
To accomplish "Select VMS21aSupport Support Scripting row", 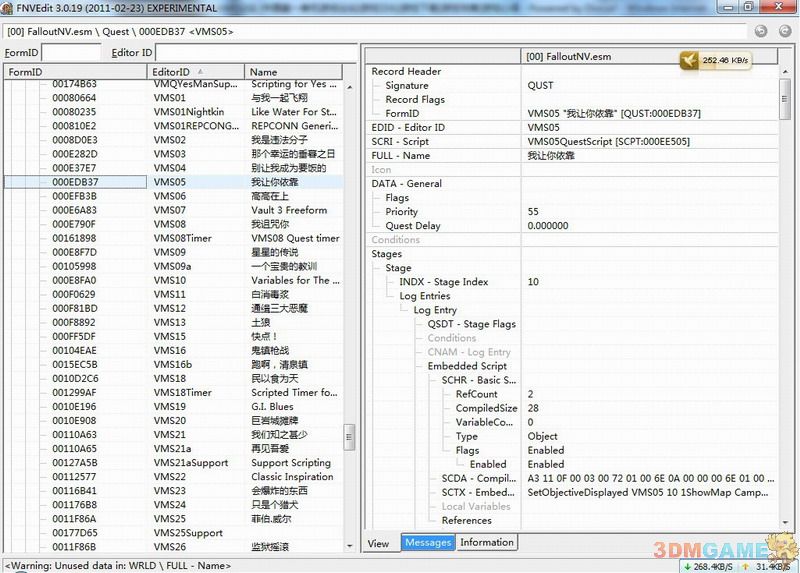I will (173, 463).
